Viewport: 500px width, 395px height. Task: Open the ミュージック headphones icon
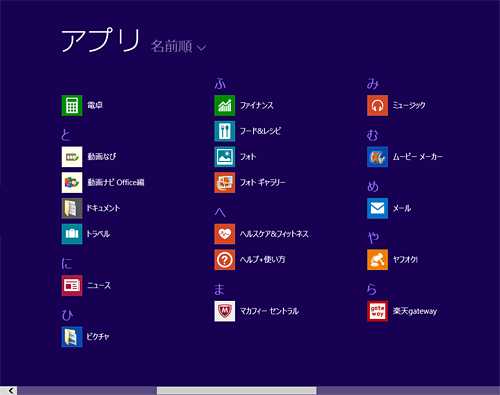pyautogui.click(x=377, y=105)
